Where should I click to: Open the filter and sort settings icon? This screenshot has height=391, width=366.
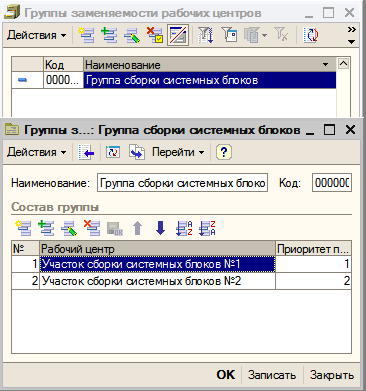pyautogui.click(x=206, y=35)
